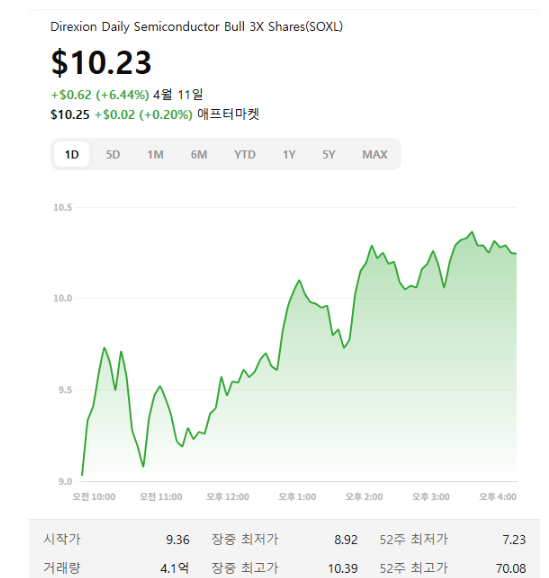Screen dimensions: 549x578
Task: Switch chart to 1M range
Action: (x=156, y=154)
